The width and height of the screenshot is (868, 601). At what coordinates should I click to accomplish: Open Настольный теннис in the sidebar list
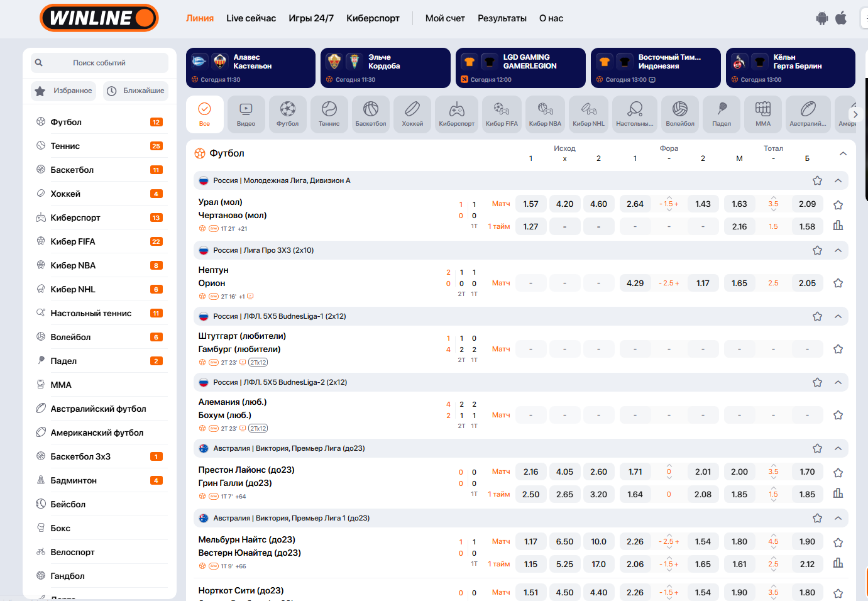click(99, 313)
